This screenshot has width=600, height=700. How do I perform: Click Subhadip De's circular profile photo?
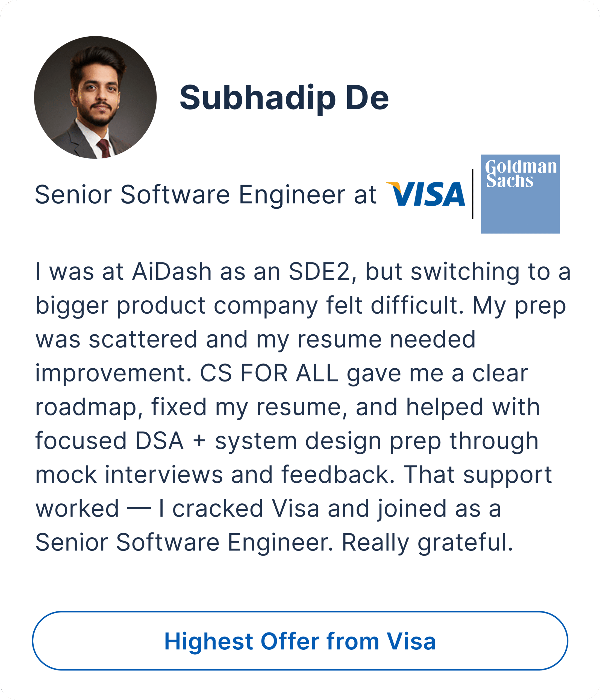pos(95,97)
